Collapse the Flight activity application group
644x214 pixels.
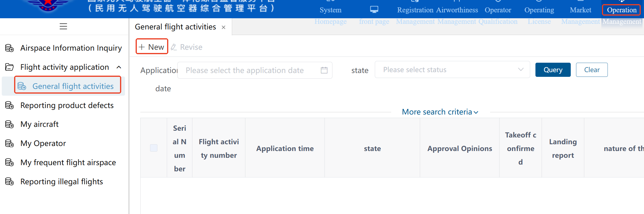119,67
